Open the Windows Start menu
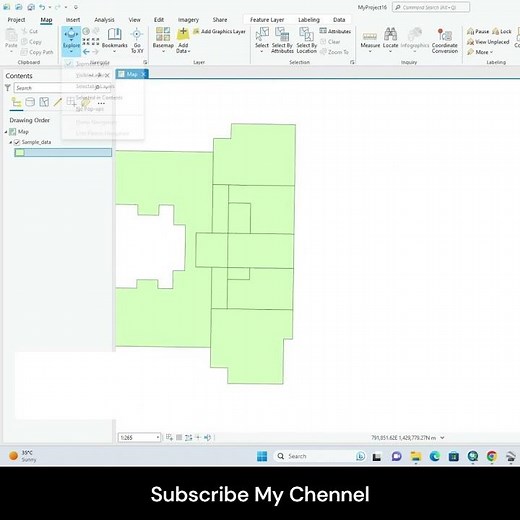The width and height of the screenshot is (520, 520). pos(262,456)
